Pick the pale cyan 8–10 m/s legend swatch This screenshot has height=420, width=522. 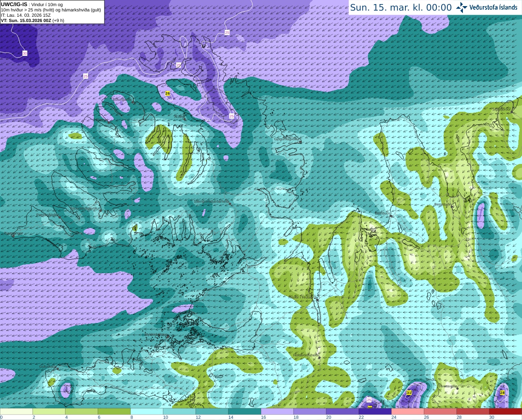pyautogui.click(x=147, y=411)
